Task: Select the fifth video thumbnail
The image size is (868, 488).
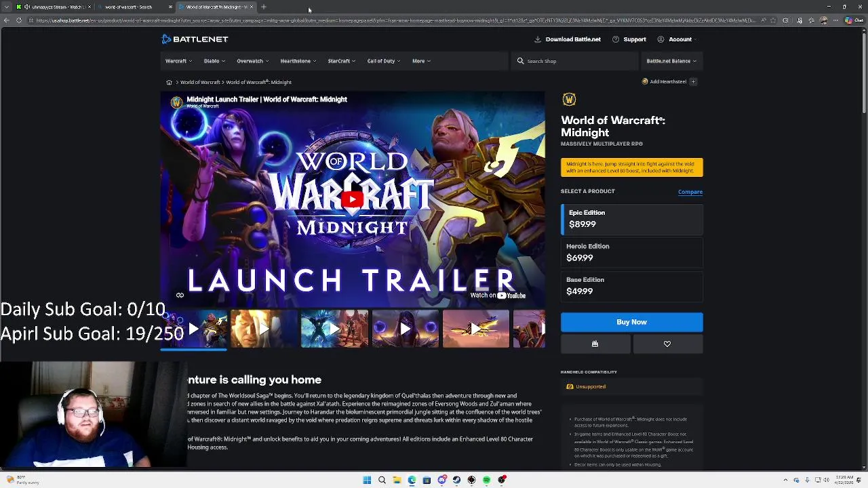Action: pos(475,329)
